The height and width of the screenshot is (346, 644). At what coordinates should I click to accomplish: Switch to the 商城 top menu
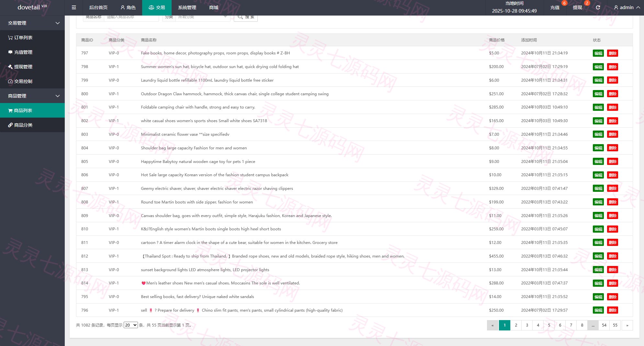click(x=214, y=7)
